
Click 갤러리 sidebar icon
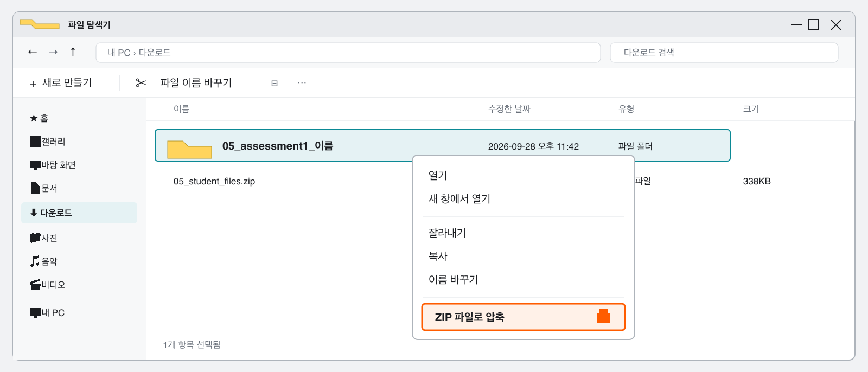point(35,142)
